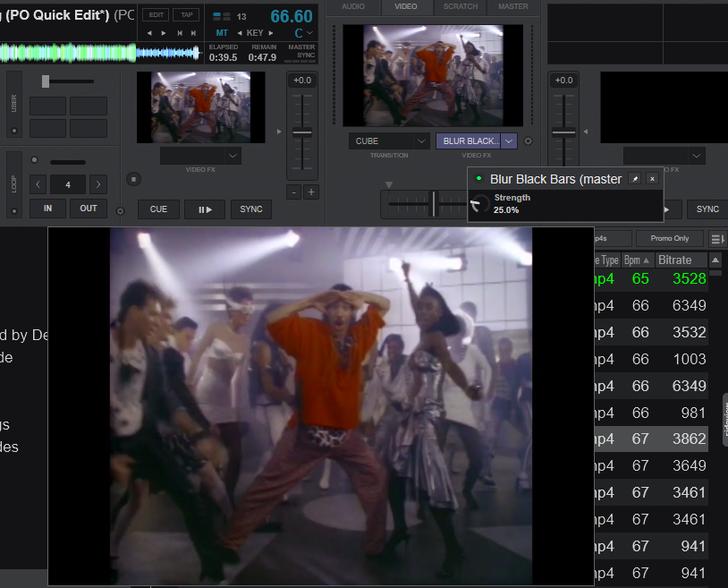The height and width of the screenshot is (588, 728).
Task: Close the Blur Black Bars panel
Action: click(652, 179)
